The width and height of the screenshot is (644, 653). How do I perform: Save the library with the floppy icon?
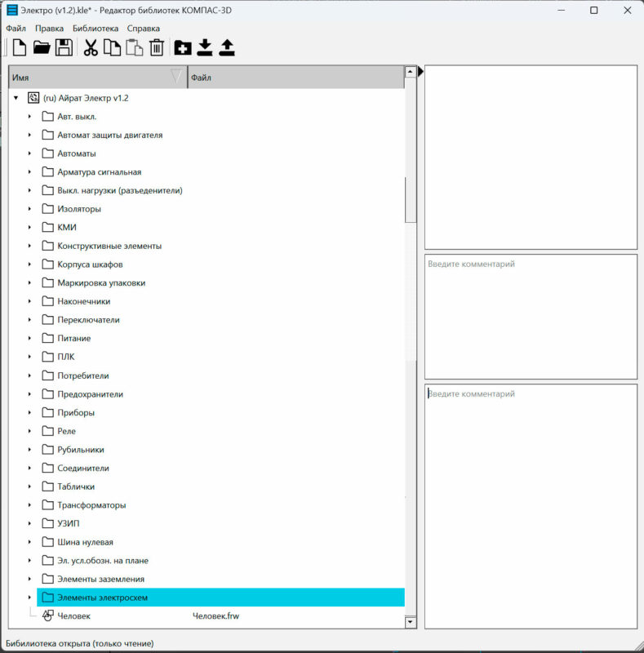[x=64, y=47]
